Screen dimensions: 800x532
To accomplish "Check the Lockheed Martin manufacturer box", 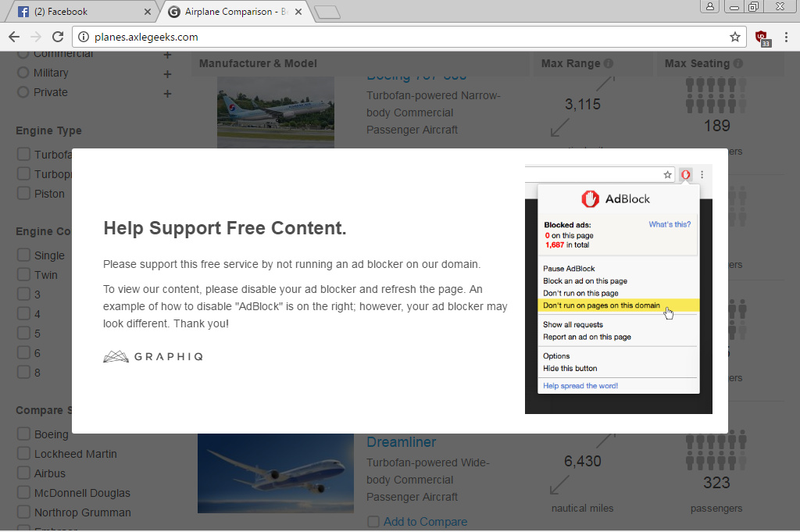I will point(23,453).
